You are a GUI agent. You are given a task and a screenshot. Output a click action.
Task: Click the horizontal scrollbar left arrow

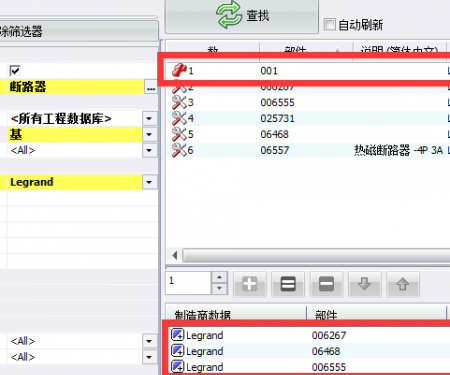coord(174,256)
